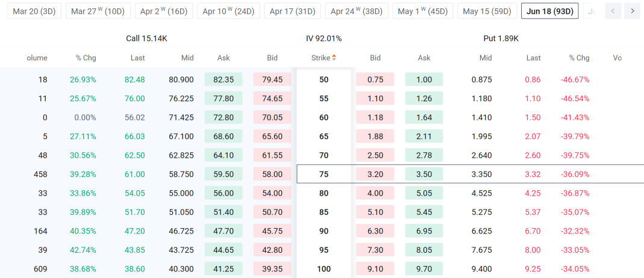Click the strike 85 cell
This screenshot has height=278, width=644.
coord(324,212)
